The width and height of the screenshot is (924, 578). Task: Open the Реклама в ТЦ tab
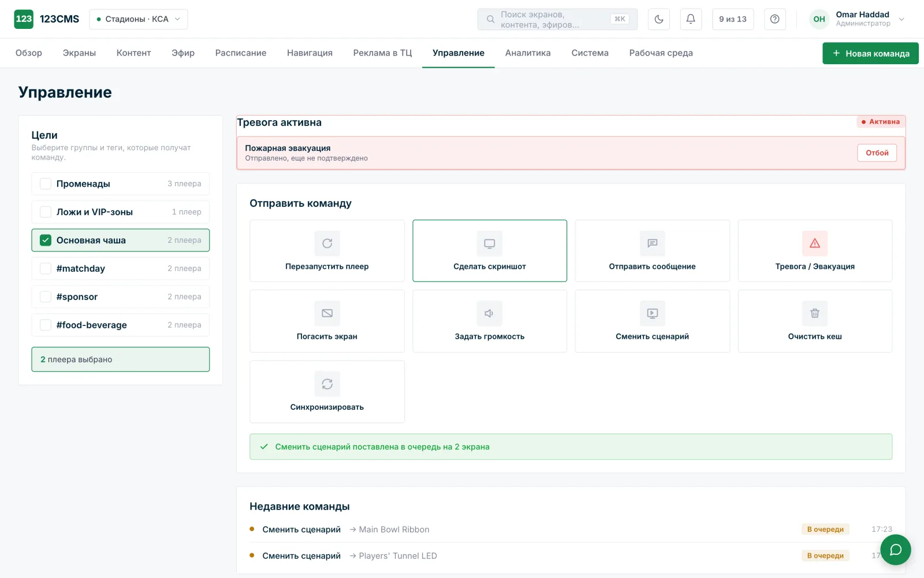click(382, 53)
